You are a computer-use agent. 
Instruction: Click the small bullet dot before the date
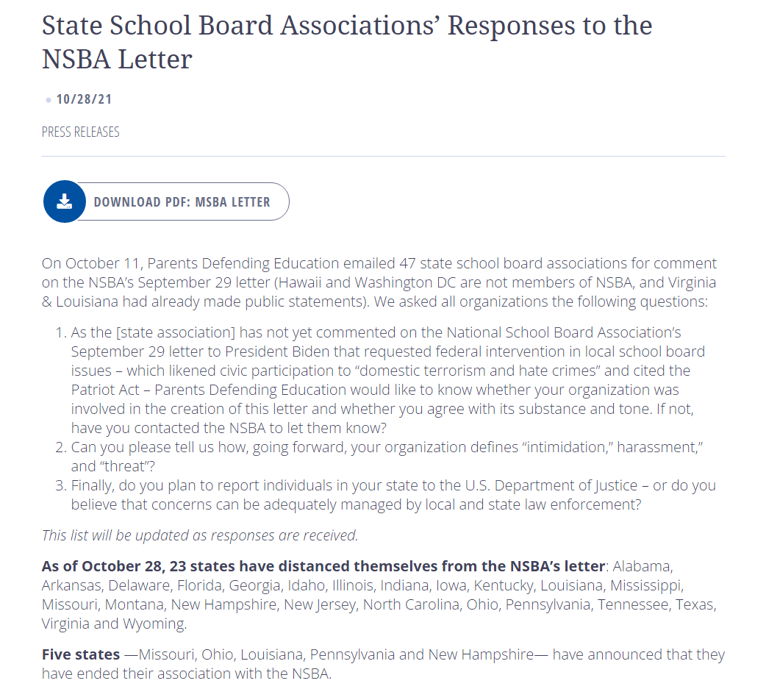click(x=49, y=100)
